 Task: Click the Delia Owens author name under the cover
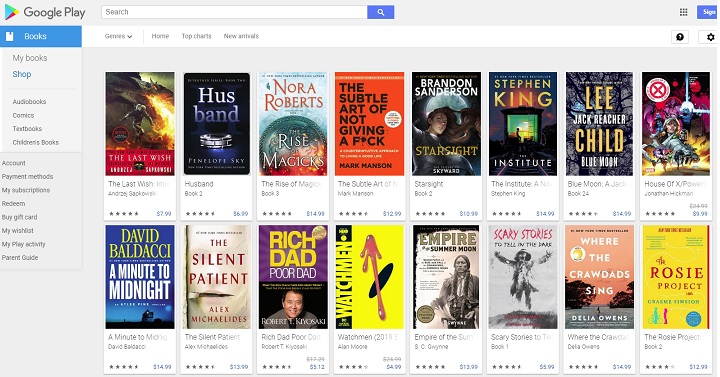point(583,347)
